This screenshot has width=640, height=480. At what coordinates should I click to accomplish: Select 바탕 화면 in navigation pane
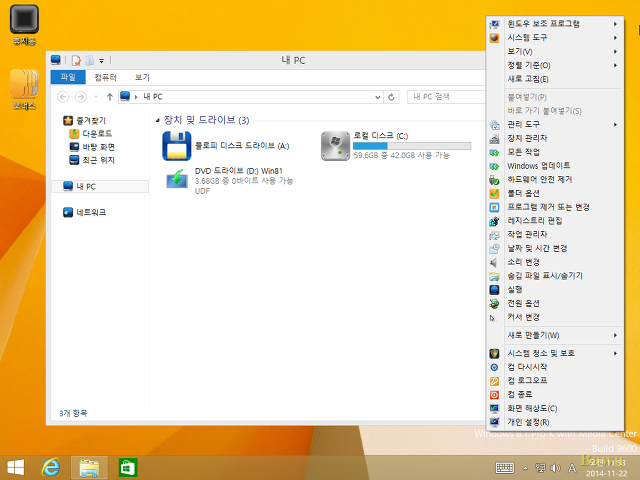click(x=92, y=147)
